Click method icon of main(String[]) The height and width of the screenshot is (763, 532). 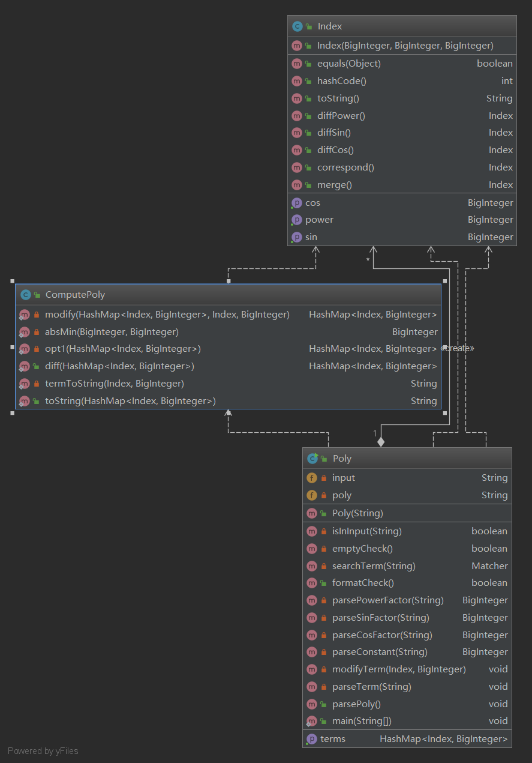tap(311, 721)
